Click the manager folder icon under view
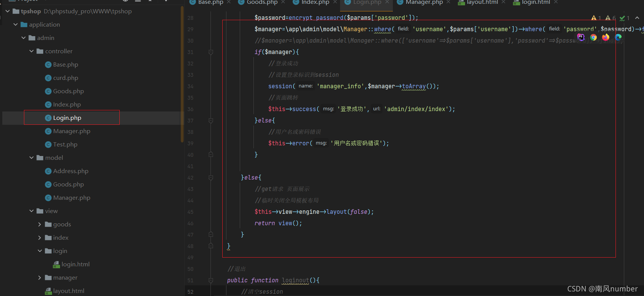 (x=48, y=278)
